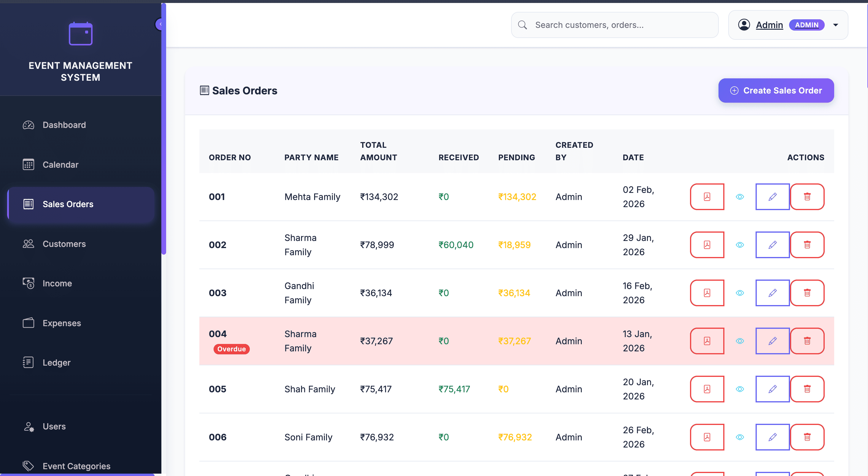Click Create Sales Order button
Image resolution: width=868 pixels, height=476 pixels.
[776, 90]
